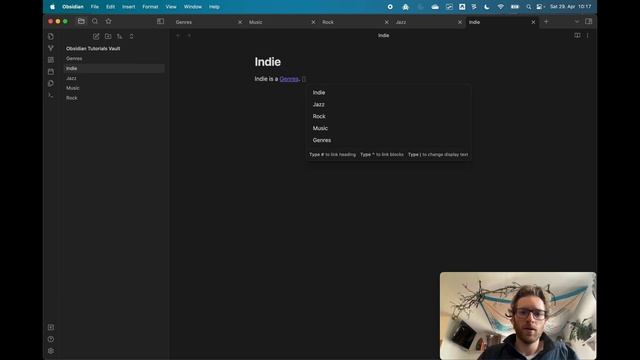Open the command palette ribbon icon
Image resolution: width=640 pixels, height=360 pixels.
[x=51, y=95]
